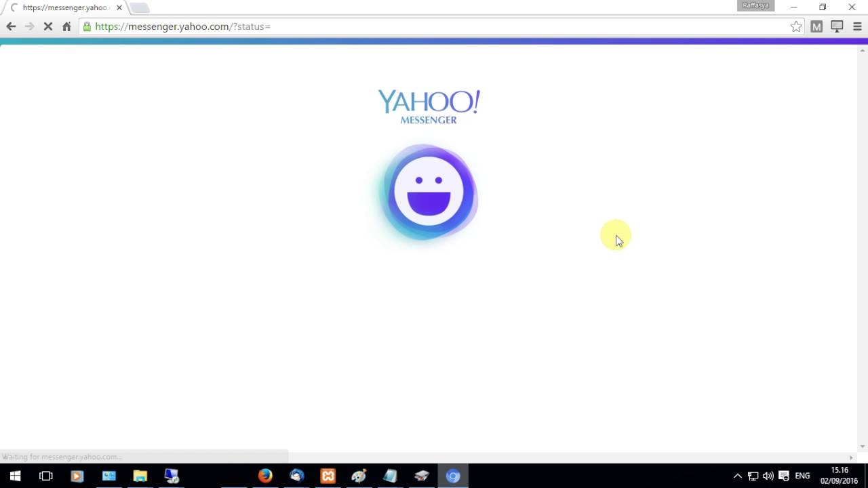Screen dimensions: 868x488
Task: Click the ENG language indicator
Action: coord(803,476)
